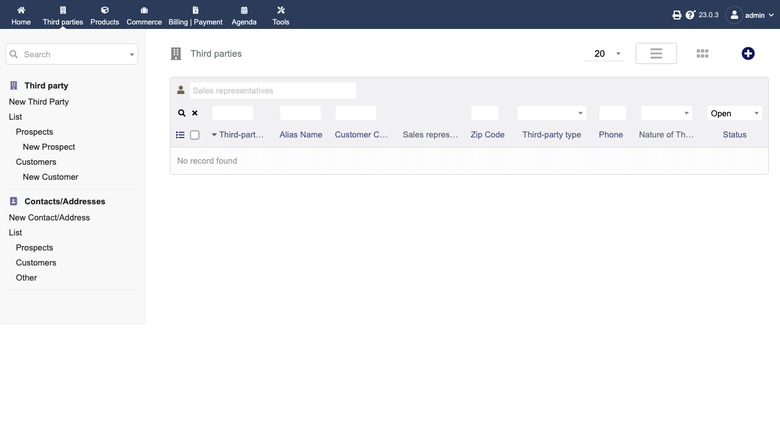Click the column selector list icon
The height and width of the screenshot is (439, 780).
180,135
